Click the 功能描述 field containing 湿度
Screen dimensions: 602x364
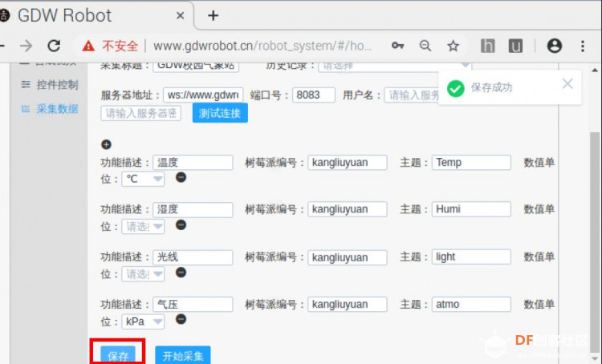(x=193, y=209)
